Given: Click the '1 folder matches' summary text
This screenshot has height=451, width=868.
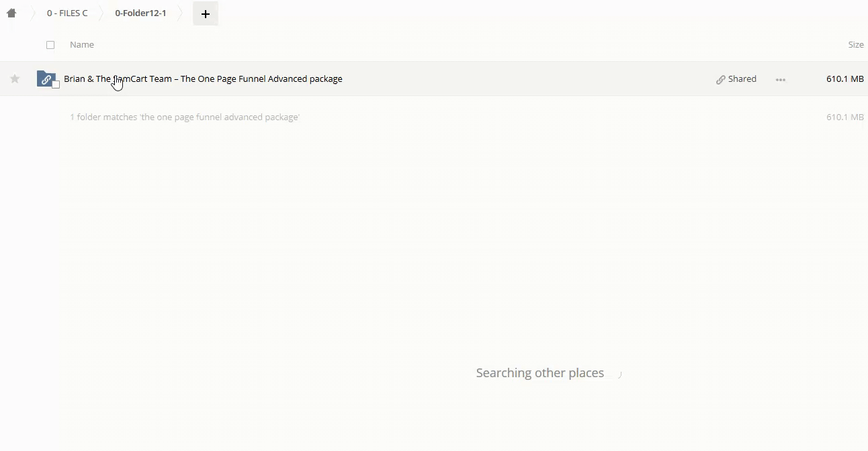Looking at the screenshot, I should 185,117.
